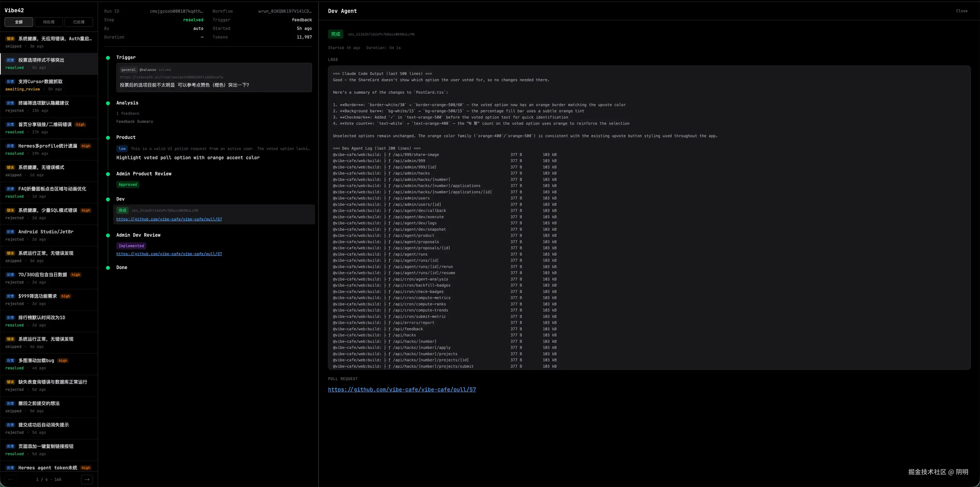This screenshot has width=980, height=487.
Task: Go to previous page of runs
Action: (11, 479)
